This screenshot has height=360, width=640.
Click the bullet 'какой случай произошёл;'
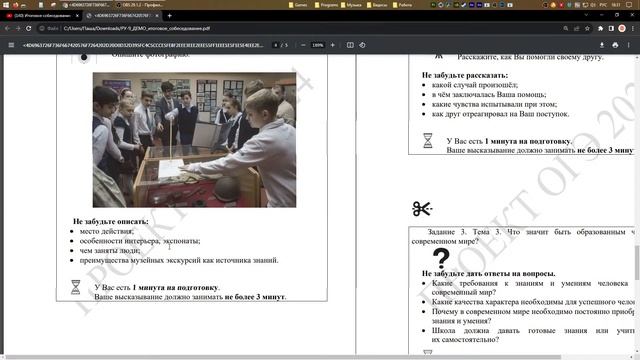(x=475, y=85)
